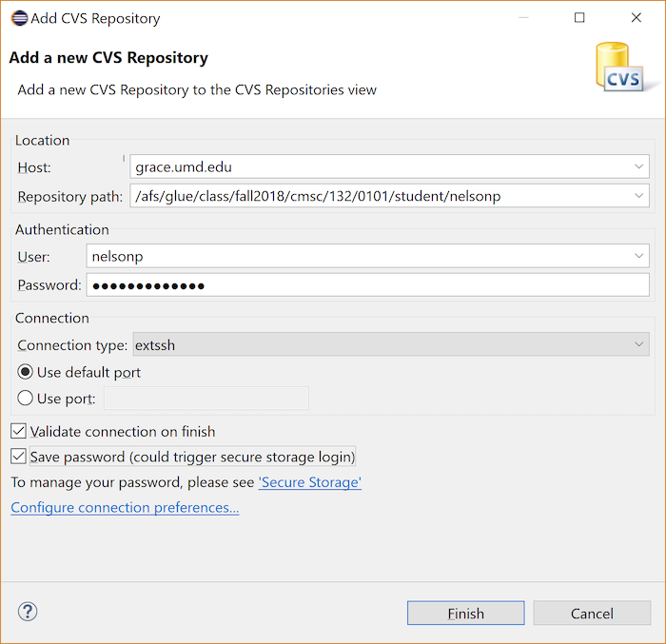Open help with the question mark icon

click(28, 612)
